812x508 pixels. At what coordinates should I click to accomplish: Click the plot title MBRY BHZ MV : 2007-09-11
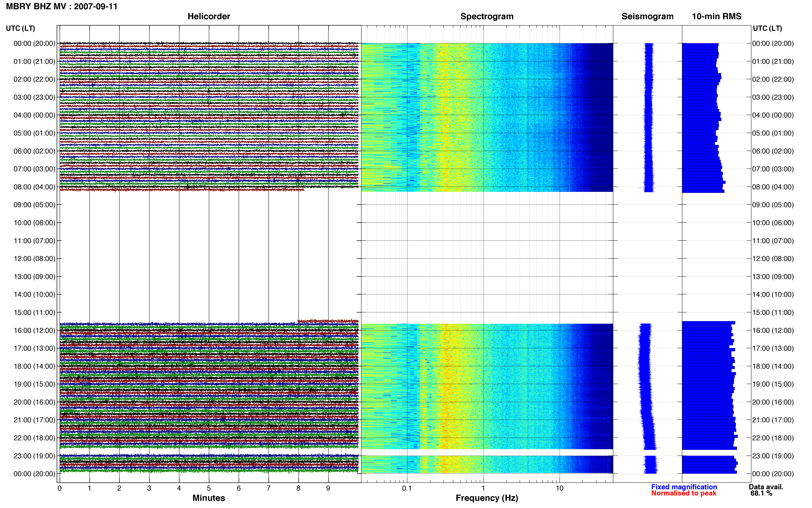[x=62, y=6]
